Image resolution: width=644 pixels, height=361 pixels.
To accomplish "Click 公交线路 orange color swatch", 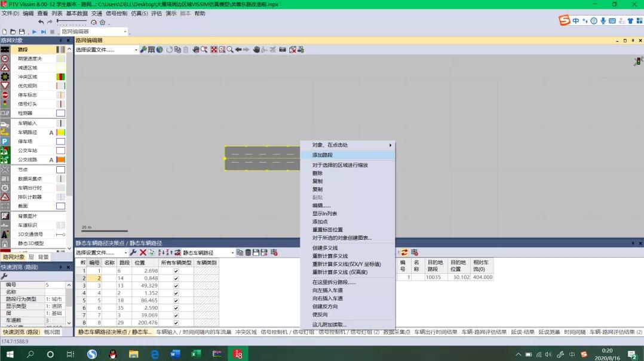I will tap(60, 160).
